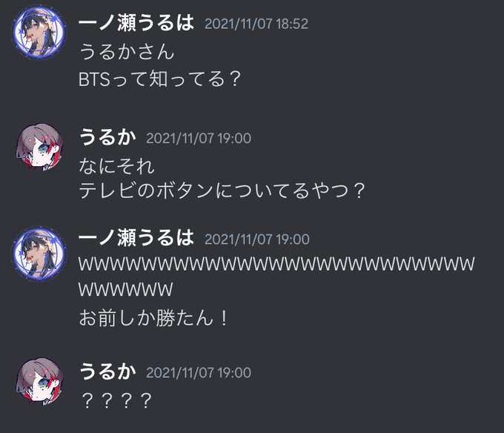Screen dimensions: 504x433
Task: Click the 19:00 timestamp beside the second 一ノ瀬うるは
Action: click(257, 239)
